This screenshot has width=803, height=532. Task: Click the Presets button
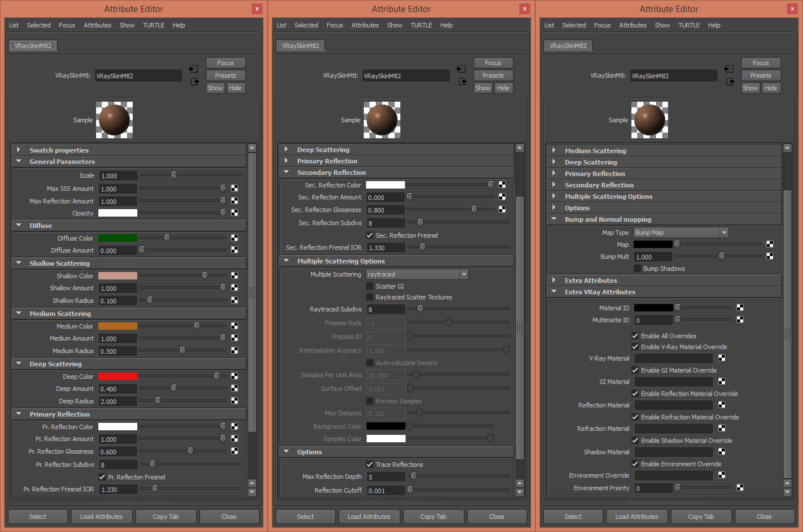point(225,75)
